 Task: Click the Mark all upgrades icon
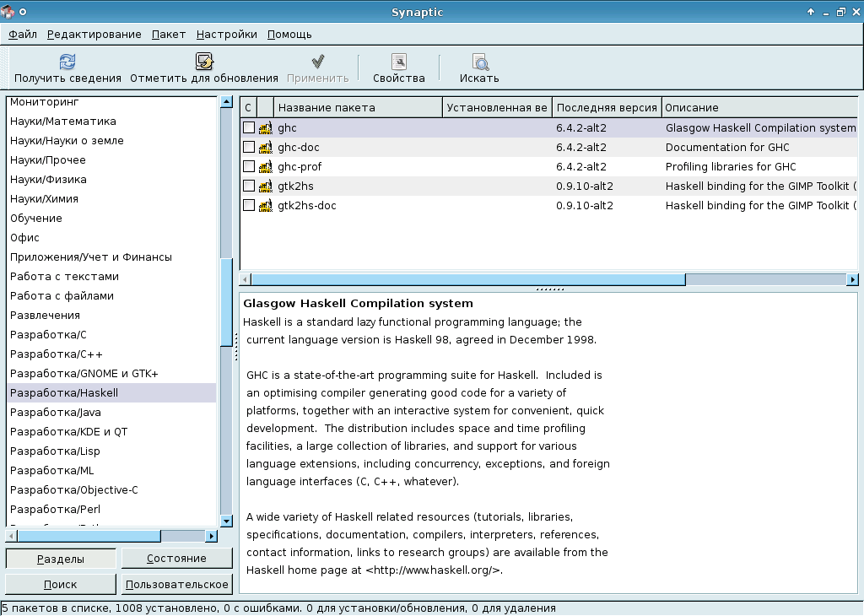[204, 62]
